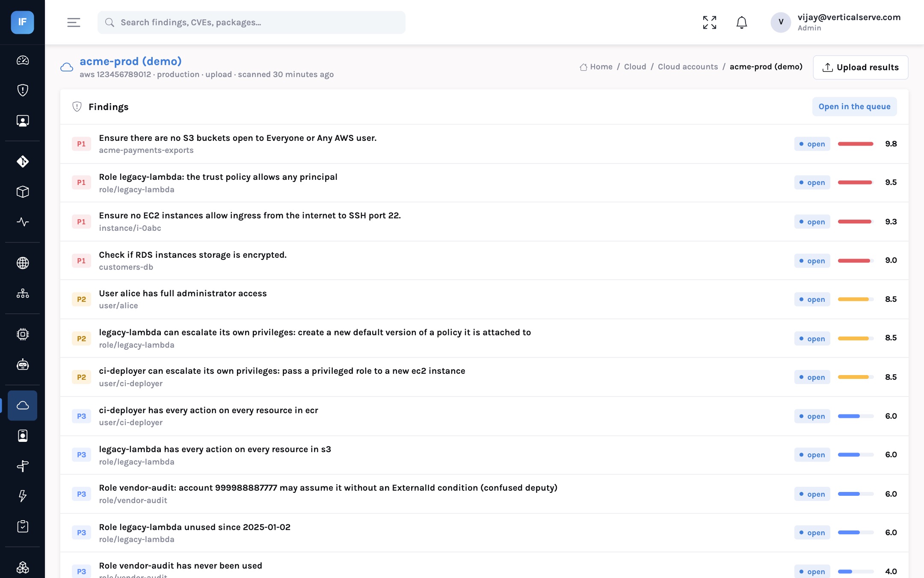Open the user avatar V menu
Screen dimensions: 924x578
[781, 22]
